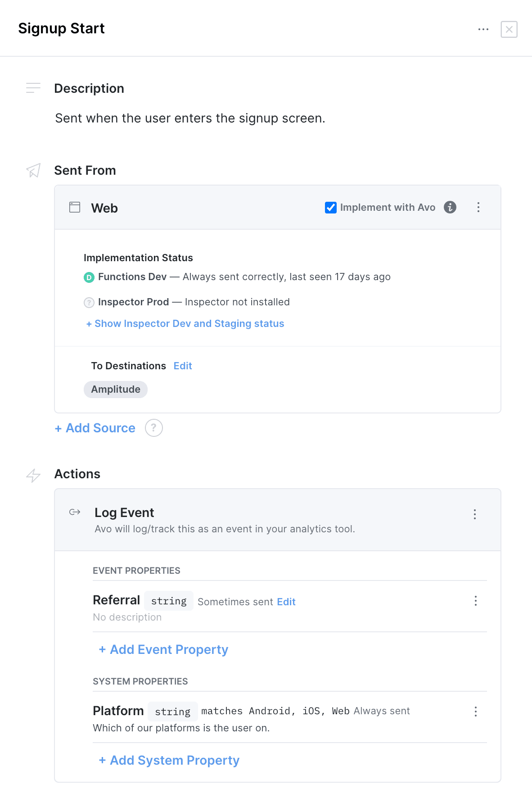The width and height of the screenshot is (532, 789).
Task: Uncheck Implement with Avo for Web
Action: pyautogui.click(x=330, y=208)
